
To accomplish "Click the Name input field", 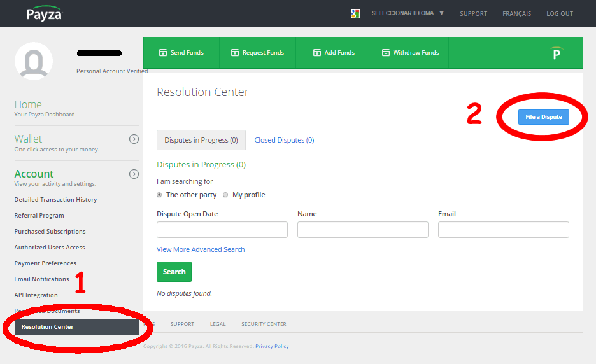I will pos(362,230).
